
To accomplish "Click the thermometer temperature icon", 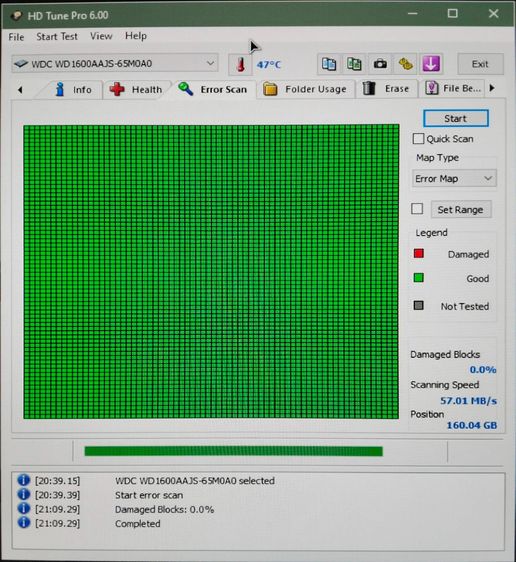I will (x=240, y=65).
